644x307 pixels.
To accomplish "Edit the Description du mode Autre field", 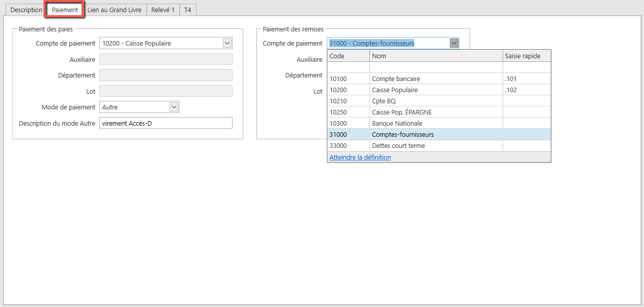I will coord(166,123).
